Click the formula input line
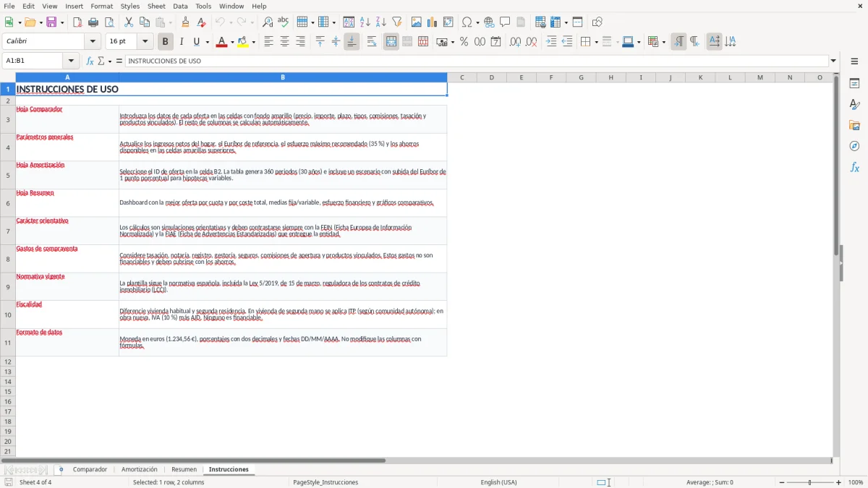This screenshot has width=868, height=488. [477, 61]
